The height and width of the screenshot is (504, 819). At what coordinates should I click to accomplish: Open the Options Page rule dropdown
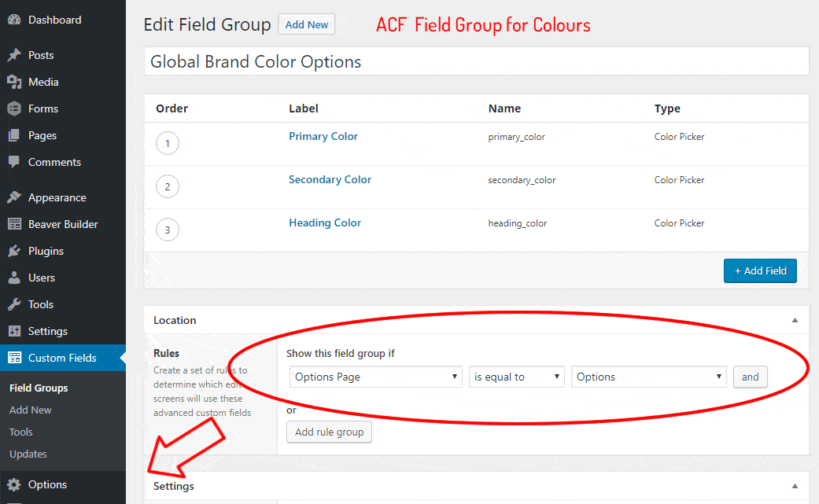pyautogui.click(x=375, y=377)
